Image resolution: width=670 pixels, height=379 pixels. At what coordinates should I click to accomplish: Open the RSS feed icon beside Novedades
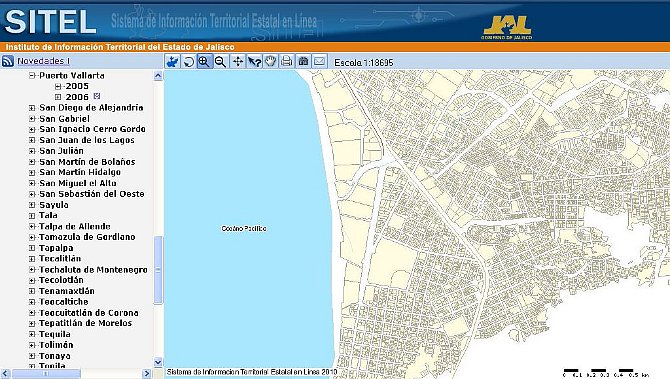8,61
